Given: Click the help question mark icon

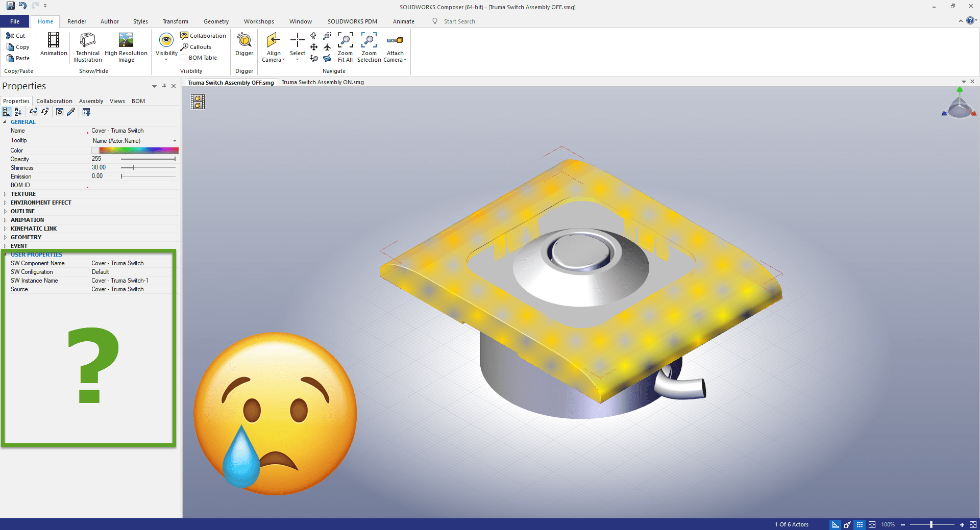Looking at the screenshot, I should coord(970,21).
